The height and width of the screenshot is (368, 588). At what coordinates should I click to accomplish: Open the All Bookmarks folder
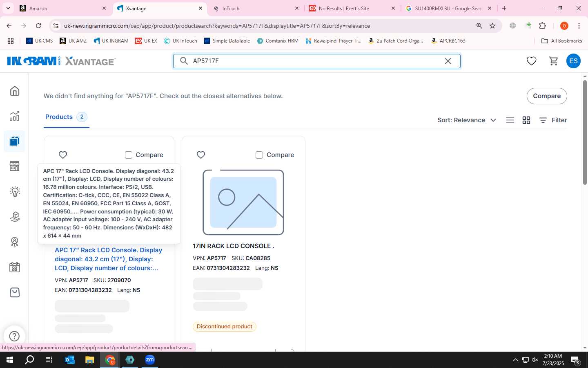(x=561, y=41)
